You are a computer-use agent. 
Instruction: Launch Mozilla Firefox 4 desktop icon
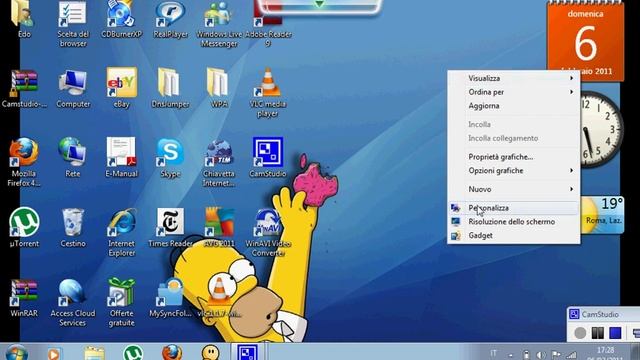click(24, 162)
